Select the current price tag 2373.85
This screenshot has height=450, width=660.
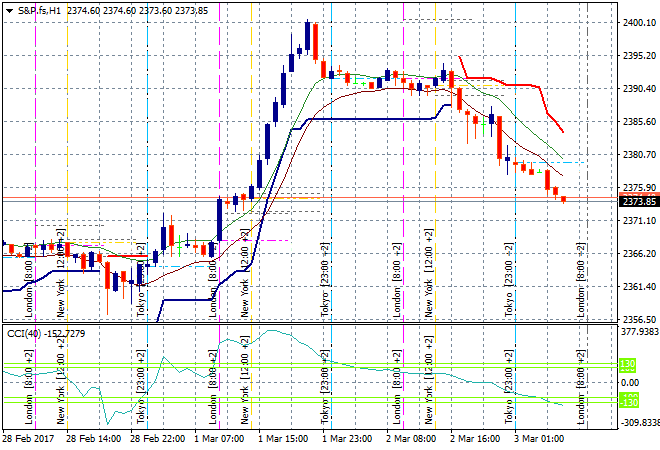pos(637,201)
